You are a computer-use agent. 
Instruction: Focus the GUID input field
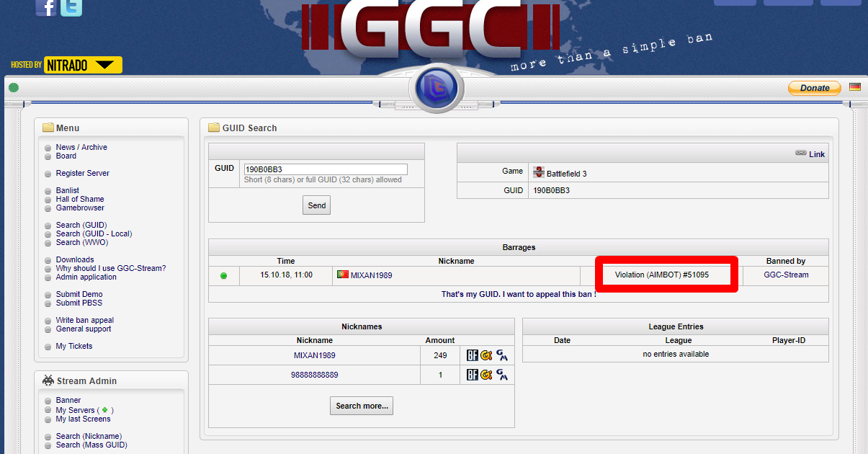click(325, 169)
